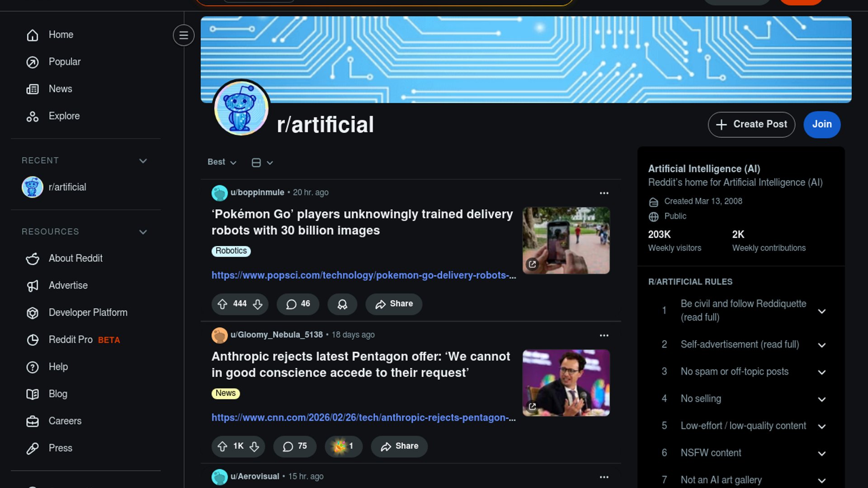Open the post view layout dropdown
Screen dimensions: 868x488
(x=262, y=163)
